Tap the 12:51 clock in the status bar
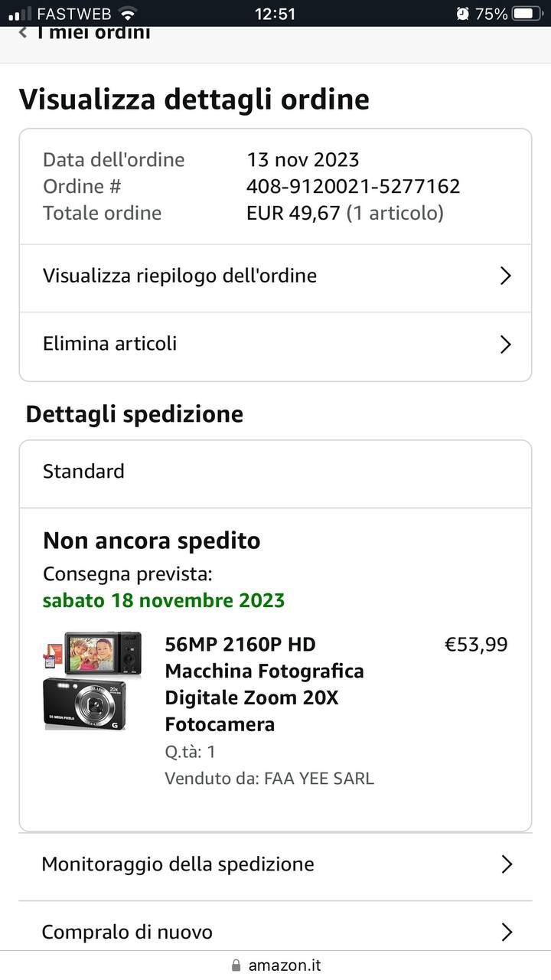551x980 pixels. [274, 13]
